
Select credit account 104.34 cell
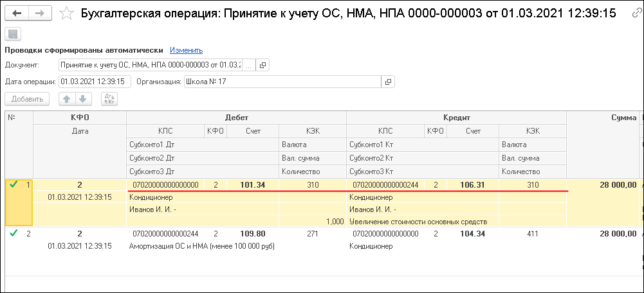tap(473, 234)
